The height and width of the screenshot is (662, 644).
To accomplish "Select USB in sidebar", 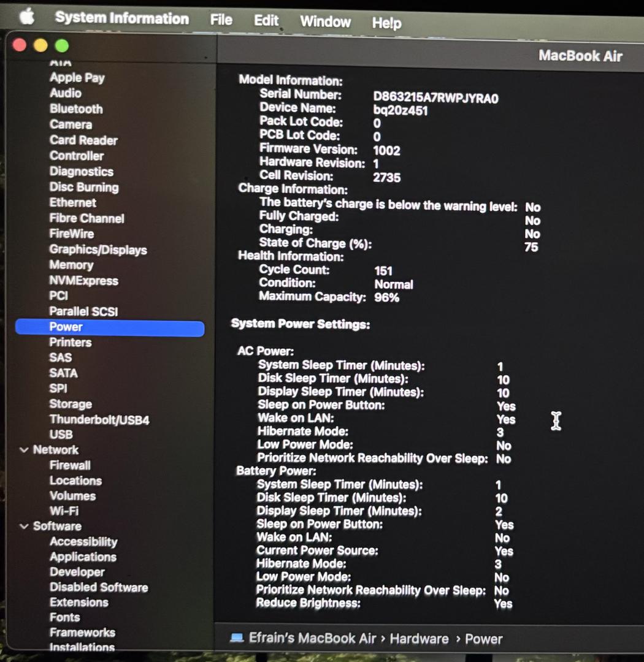I will pyautogui.click(x=61, y=435).
